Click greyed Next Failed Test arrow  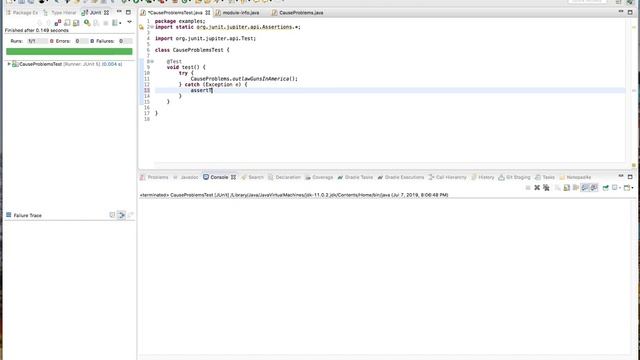(40, 23)
